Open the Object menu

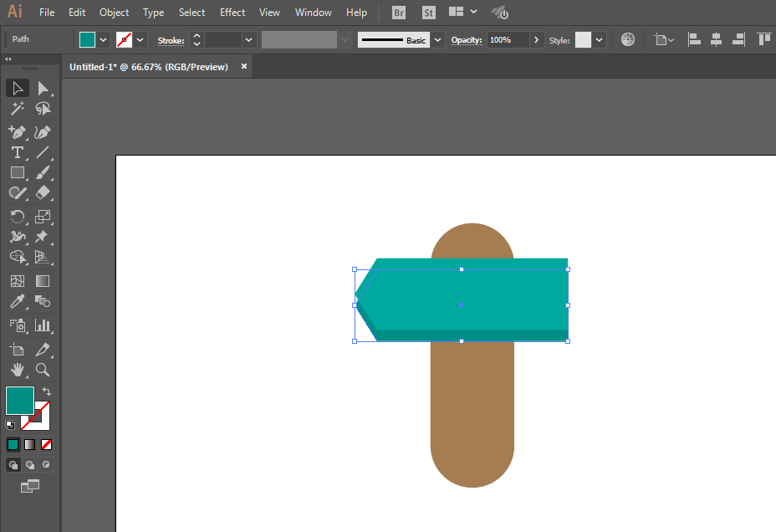pos(115,13)
